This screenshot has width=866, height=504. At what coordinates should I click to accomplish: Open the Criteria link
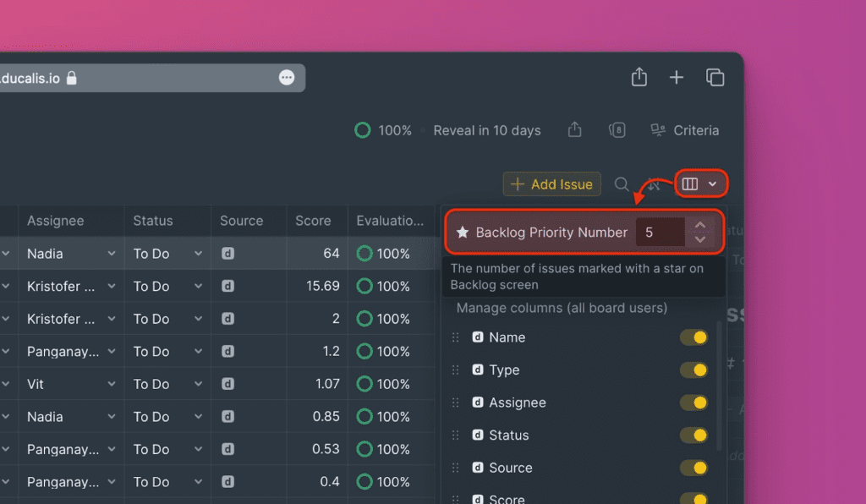point(685,130)
